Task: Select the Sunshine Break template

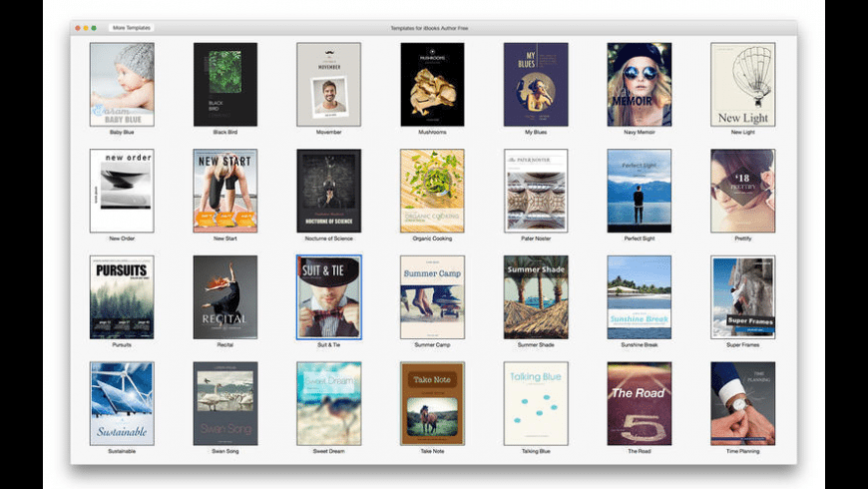Action: point(640,296)
